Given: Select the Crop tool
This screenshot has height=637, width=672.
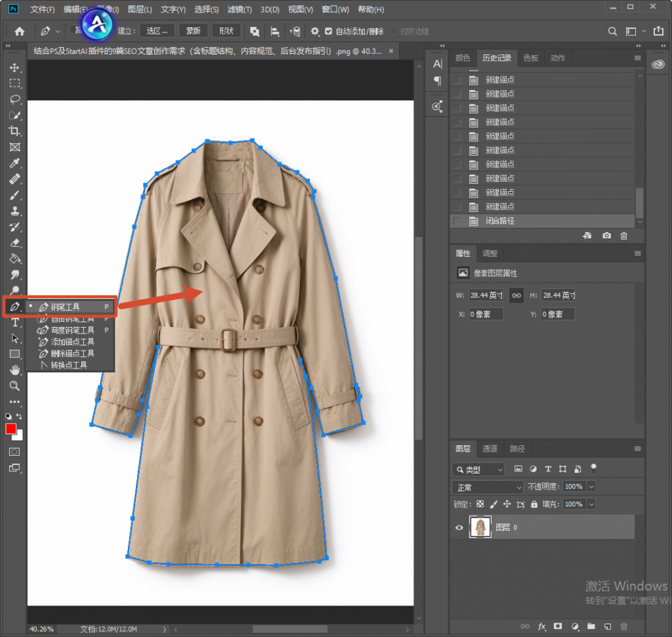Looking at the screenshot, I should click(14, 131).
